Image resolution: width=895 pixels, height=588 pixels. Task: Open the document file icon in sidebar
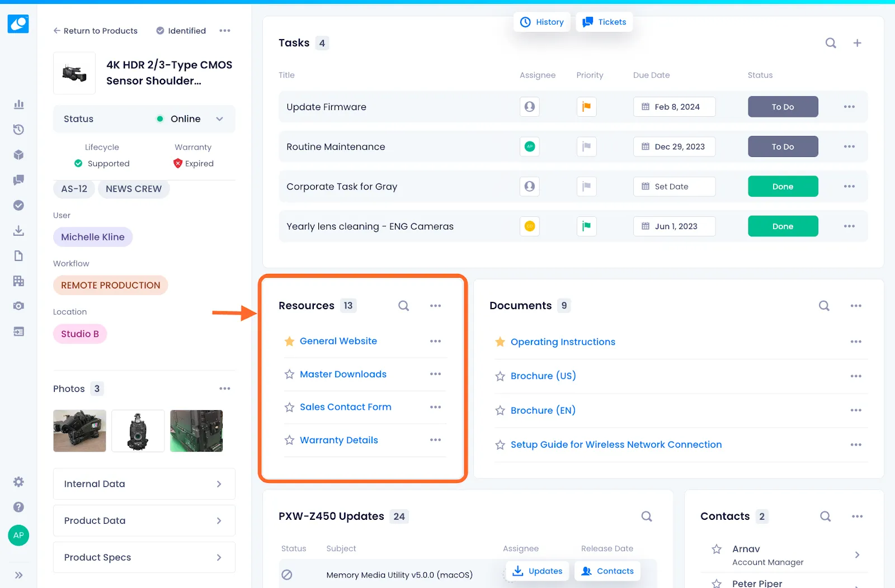point(18,255)
